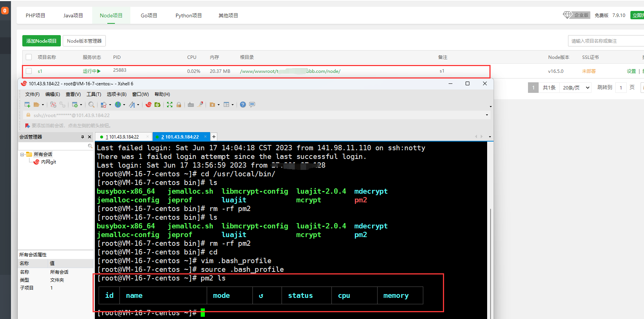Open Node版本管理器 button
Image resolution: width=644 pixels, height=319 pixels.
point(84,41)
